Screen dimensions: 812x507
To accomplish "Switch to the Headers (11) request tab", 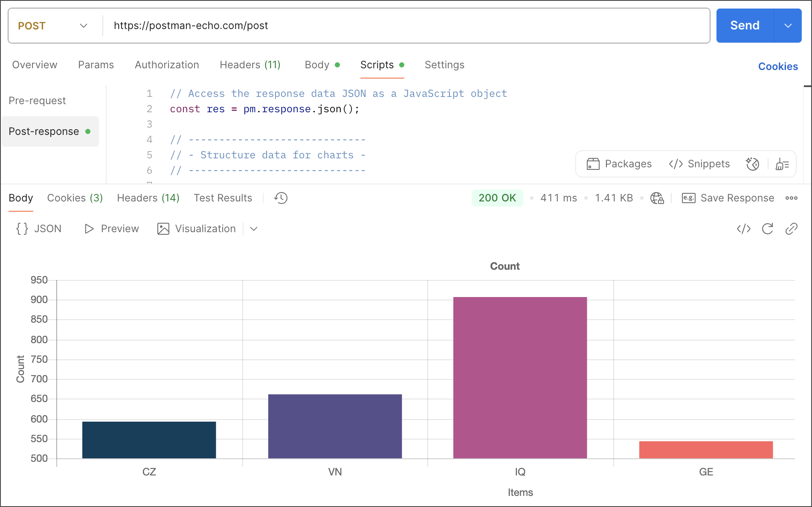I will pos(250,65).
